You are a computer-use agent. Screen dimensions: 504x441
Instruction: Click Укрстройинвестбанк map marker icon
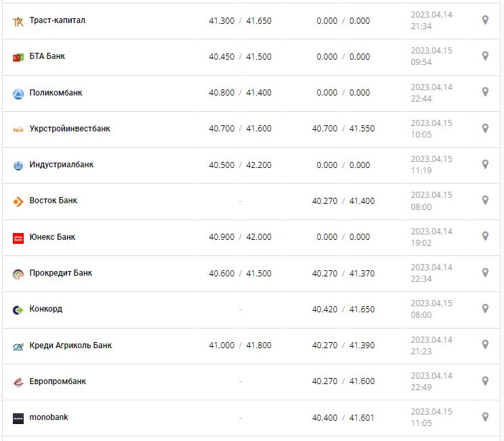click(485, 128)
